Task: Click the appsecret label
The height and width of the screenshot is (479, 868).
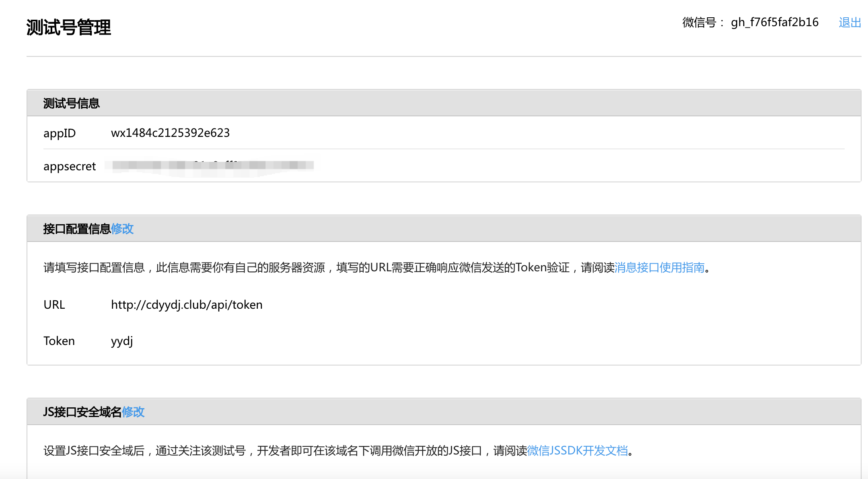Action: [70, 166]
